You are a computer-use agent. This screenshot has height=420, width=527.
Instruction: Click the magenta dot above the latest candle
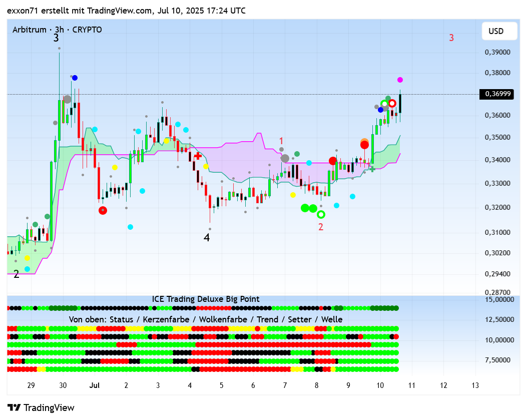pyautogui.click(x=400, y=80)
